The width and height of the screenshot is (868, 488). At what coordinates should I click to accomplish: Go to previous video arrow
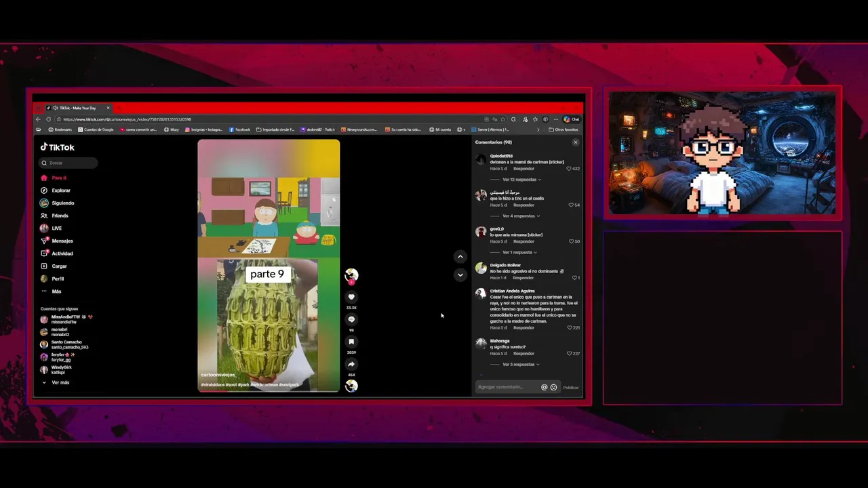tap(460, 257)
